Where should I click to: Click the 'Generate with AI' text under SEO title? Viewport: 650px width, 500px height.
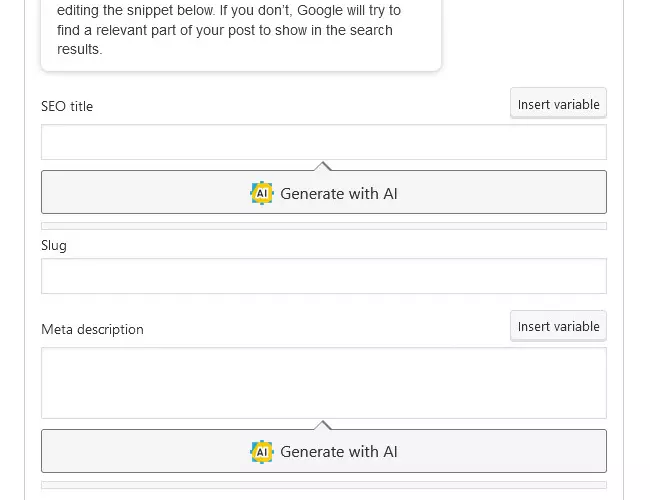pos(339,193)
